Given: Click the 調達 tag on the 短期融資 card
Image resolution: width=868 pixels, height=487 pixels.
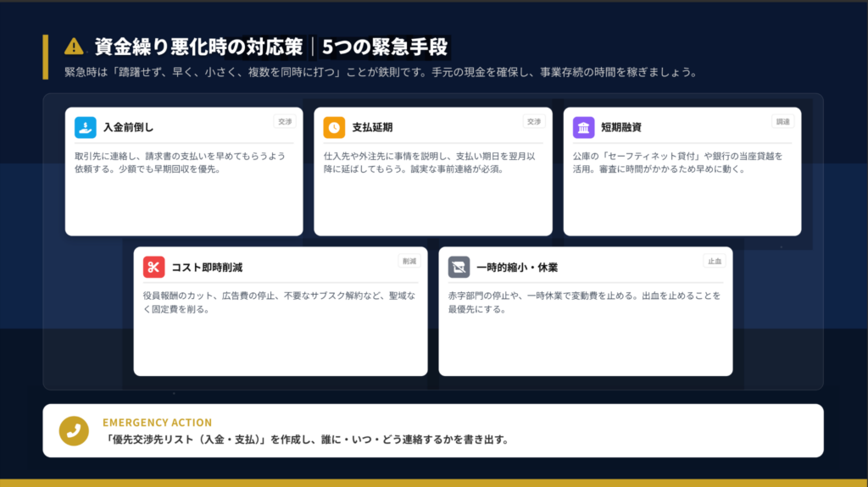Looking at the screenshot, I should [x=783, y=121].
